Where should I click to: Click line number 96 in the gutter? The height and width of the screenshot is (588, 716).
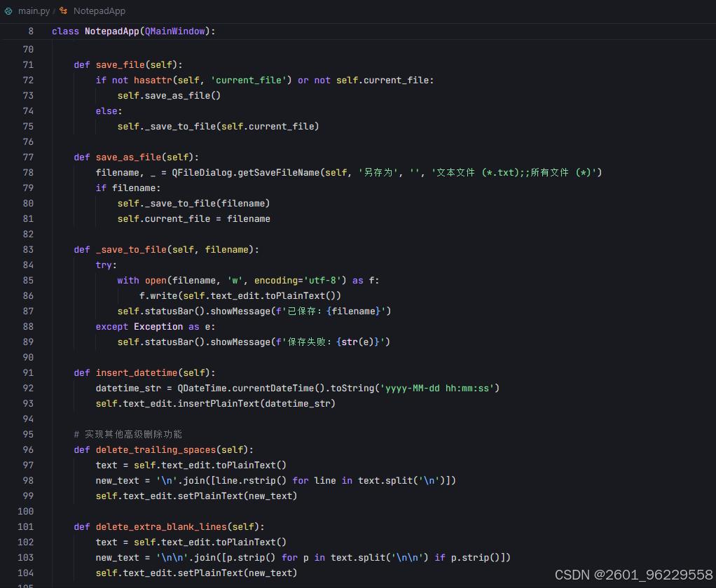(x=28, y=450)
